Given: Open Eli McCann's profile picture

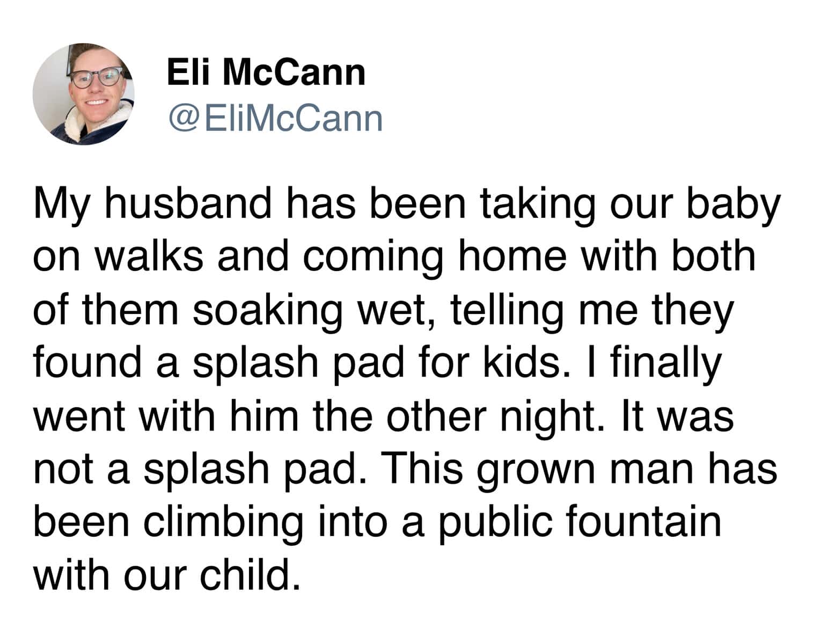Looking at the screenshot, I should click(84, 94).
